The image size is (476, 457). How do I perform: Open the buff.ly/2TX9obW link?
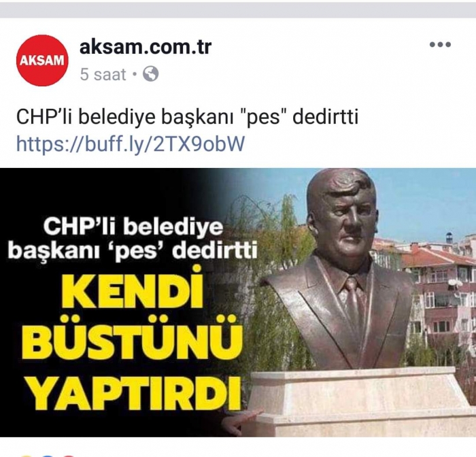tap(131, 143)
